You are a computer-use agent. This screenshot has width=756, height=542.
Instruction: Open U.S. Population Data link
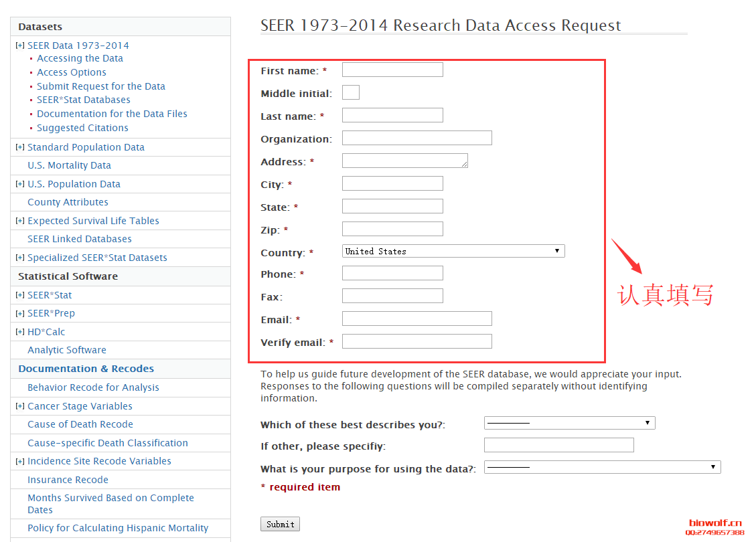point(74,184)
